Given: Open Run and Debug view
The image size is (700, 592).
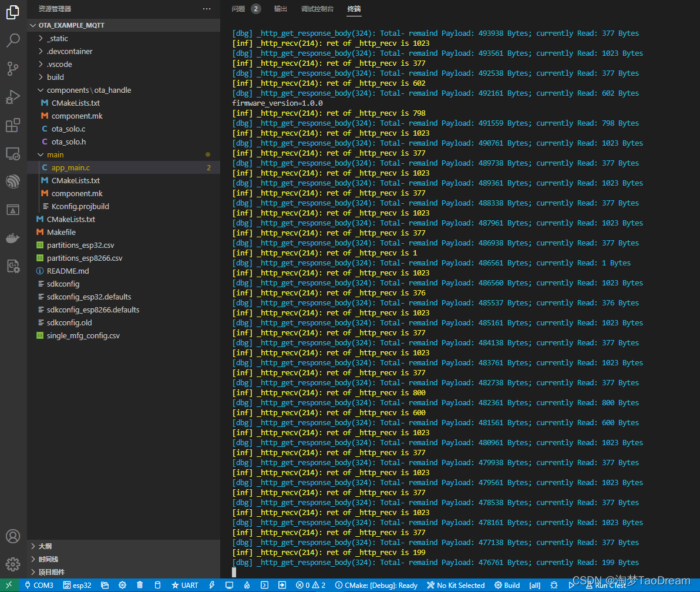Looking at the screenshot, I should pyautogui.click(x=13, y=96).
